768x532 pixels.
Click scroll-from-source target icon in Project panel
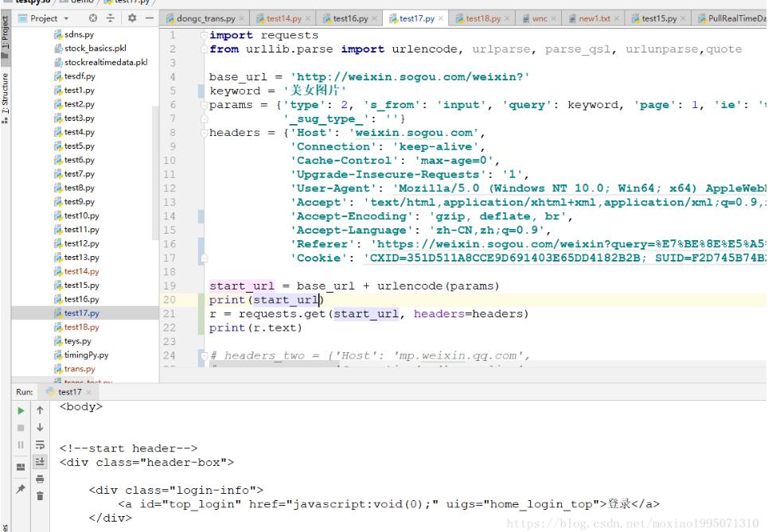point(93,18)
